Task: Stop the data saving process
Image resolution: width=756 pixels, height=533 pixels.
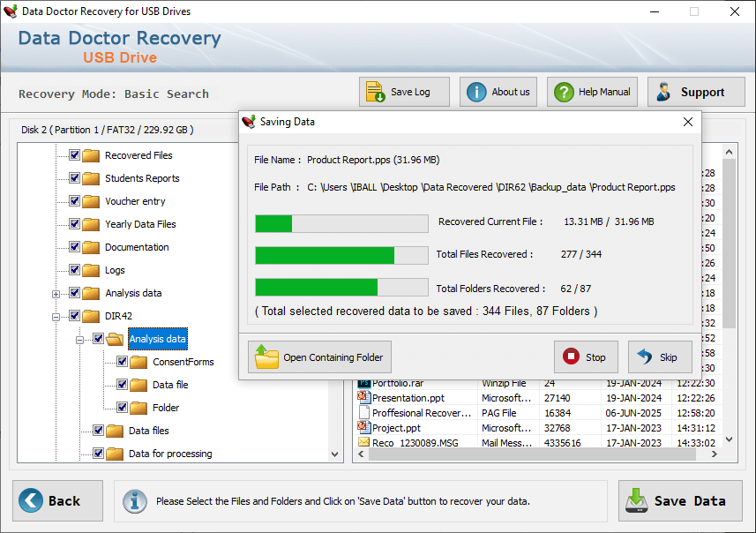Action: tap(586, 357)
